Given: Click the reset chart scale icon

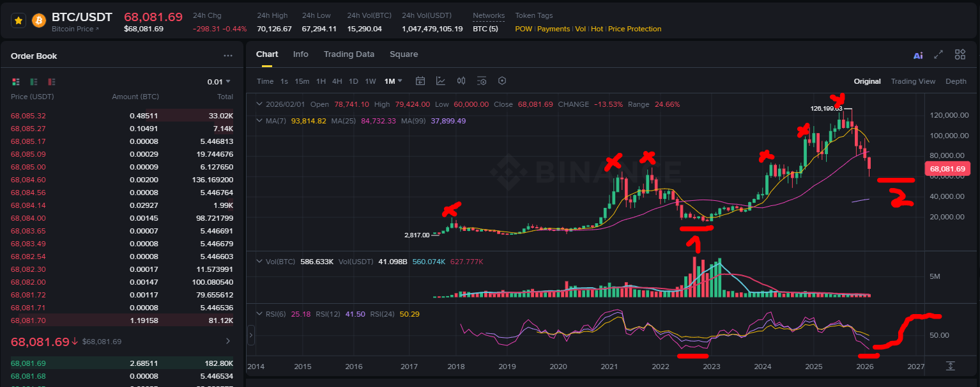Looking at the screenshot, I should (951, 366).
